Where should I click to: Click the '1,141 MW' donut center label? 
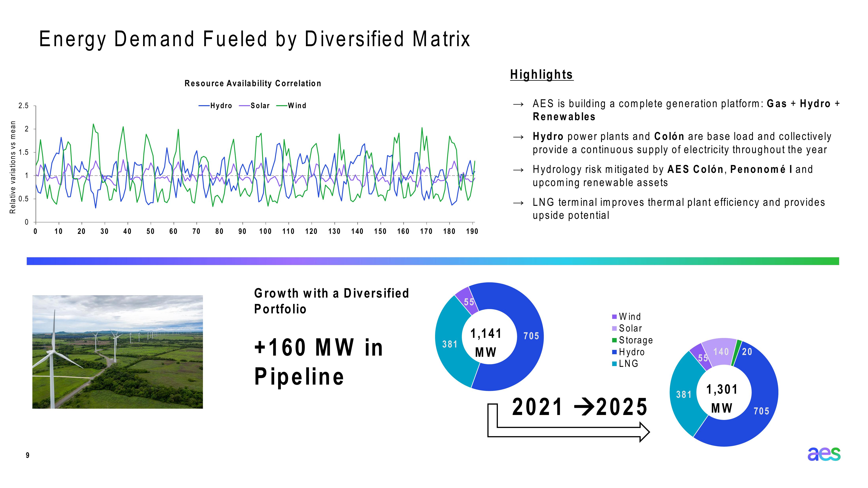(x=486, y=343)
